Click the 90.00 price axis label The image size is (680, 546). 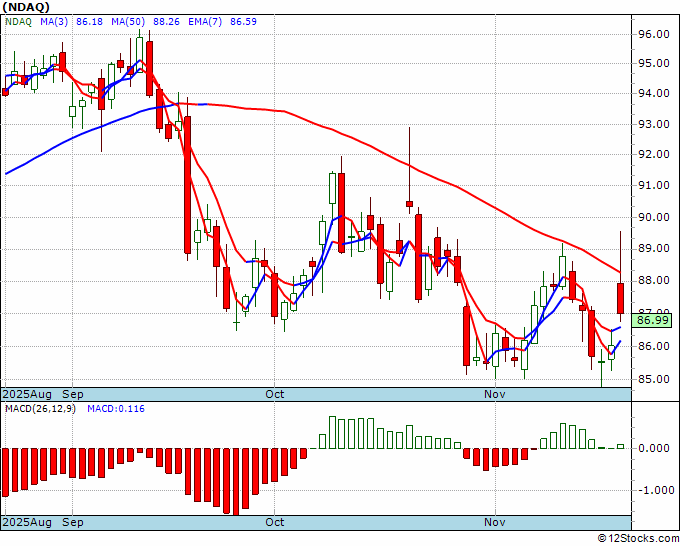[x=654, y=217]
